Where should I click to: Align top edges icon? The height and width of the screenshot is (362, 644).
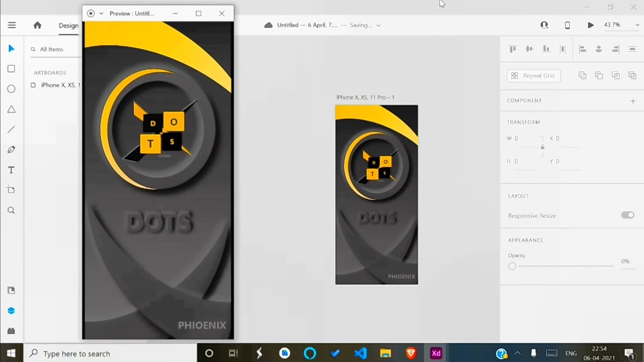click(x=513, y=49)
